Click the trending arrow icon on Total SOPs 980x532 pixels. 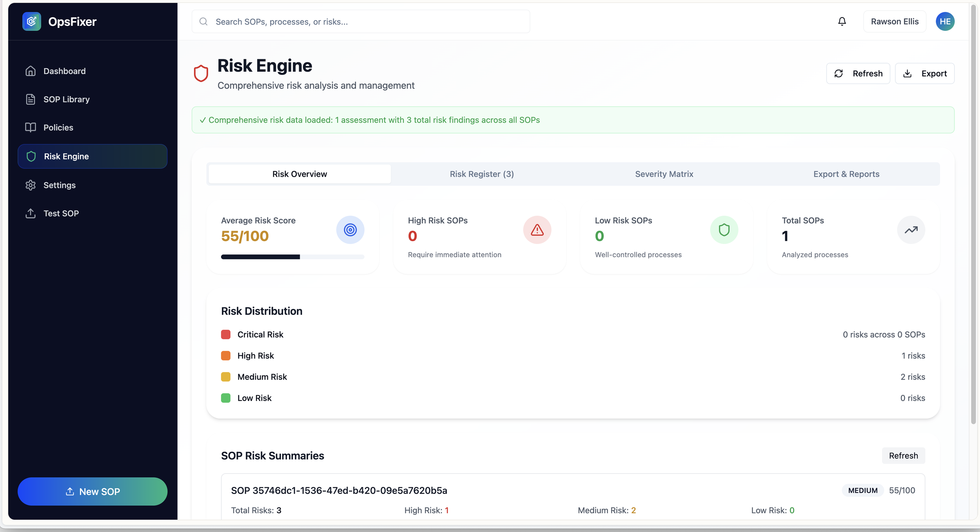(911, 230)
